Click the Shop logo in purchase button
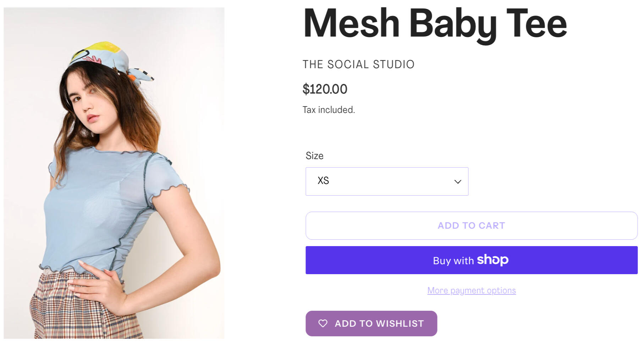This screenshot has height=353, width=644. pos(492,260)
